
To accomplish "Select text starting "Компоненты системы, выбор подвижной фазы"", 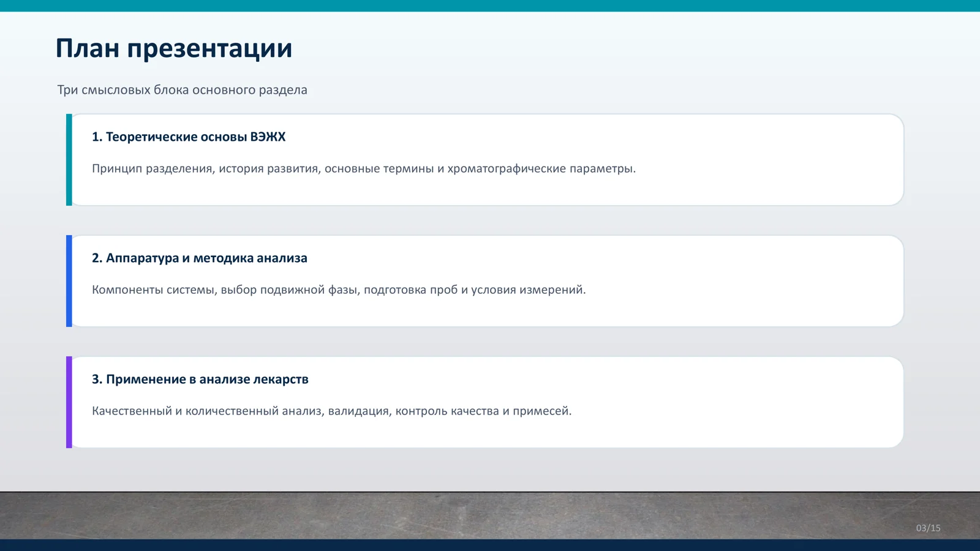I will (339, 290).
